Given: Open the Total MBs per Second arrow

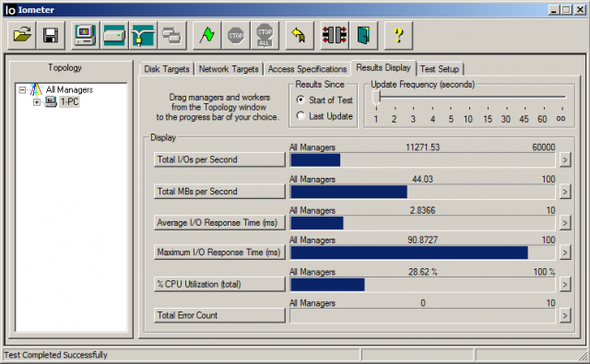Looking at the screenshot, I should tap(565, 192).
